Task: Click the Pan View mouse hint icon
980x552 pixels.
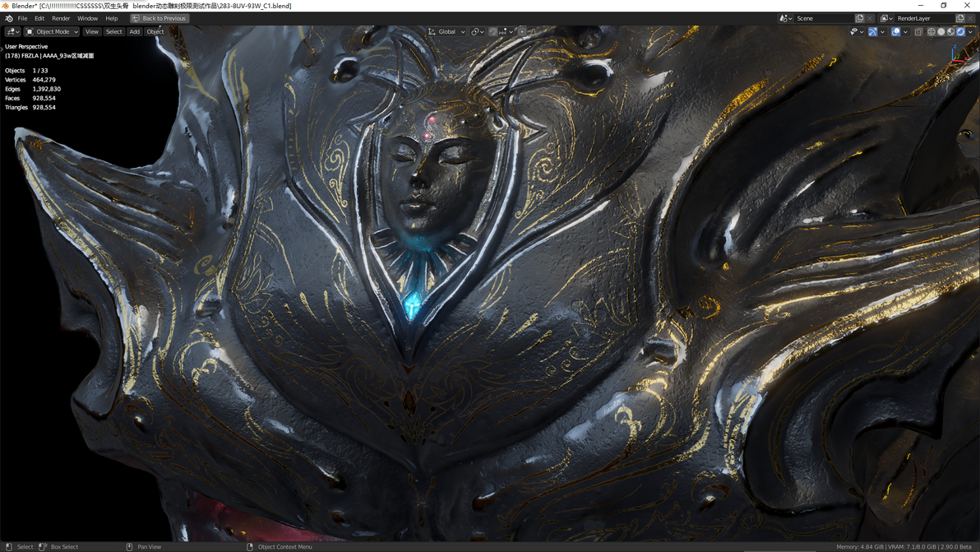Action: click(129, 546)
